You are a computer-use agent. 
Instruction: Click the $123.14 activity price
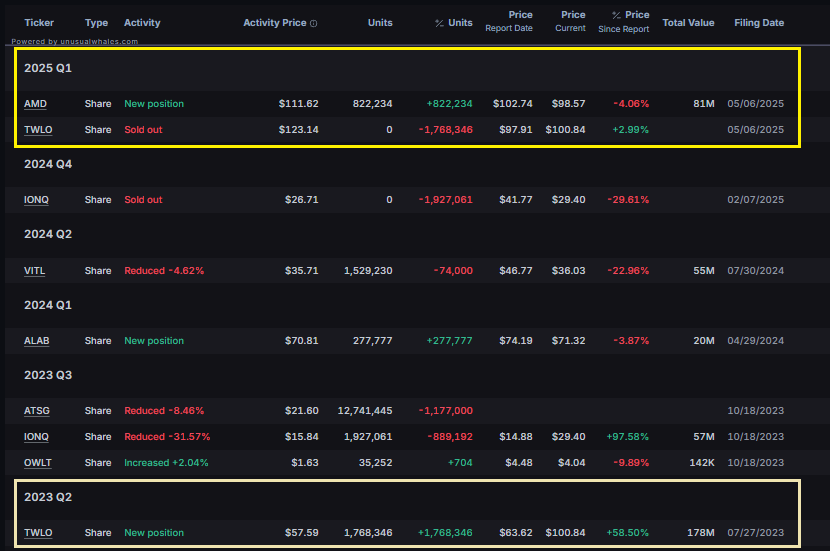coord(299,130)
